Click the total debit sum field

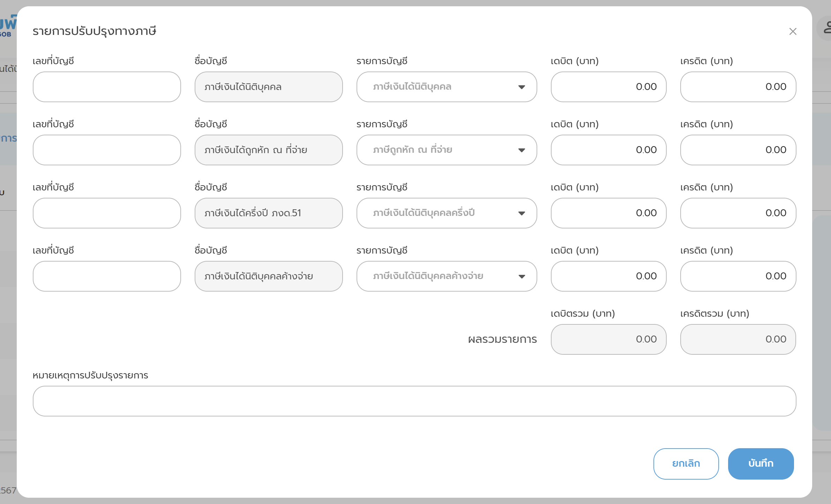click(608, 339)
